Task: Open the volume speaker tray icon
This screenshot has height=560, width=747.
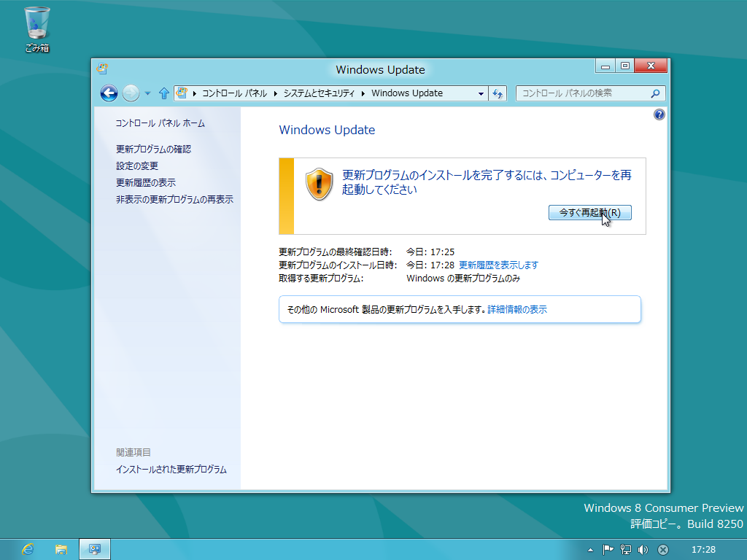Action: 643,550
